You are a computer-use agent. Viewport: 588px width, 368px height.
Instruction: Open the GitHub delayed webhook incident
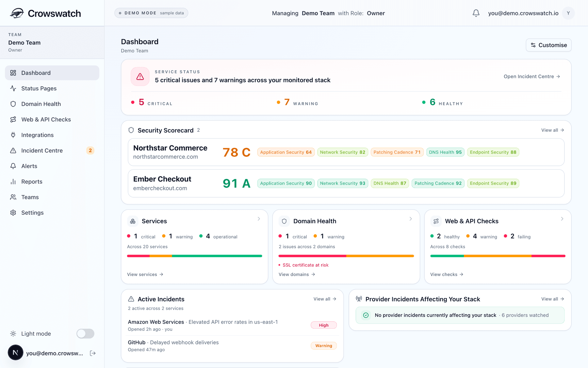232,346
